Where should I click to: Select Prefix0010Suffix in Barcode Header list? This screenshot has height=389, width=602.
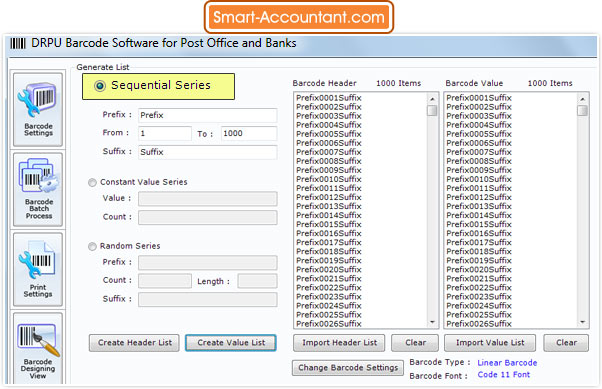329,179
